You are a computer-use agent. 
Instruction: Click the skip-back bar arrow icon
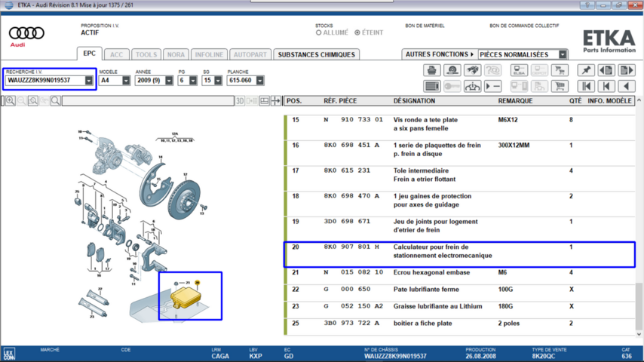[606, 86]
